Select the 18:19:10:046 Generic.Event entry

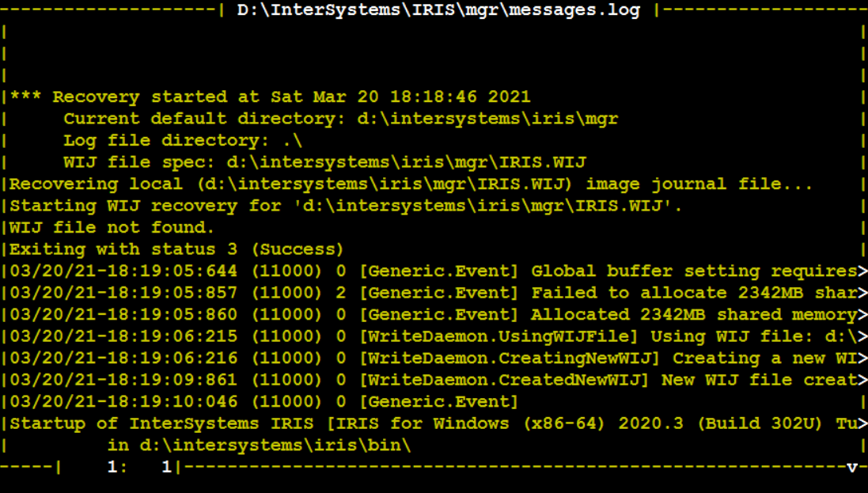pos(264,402)
